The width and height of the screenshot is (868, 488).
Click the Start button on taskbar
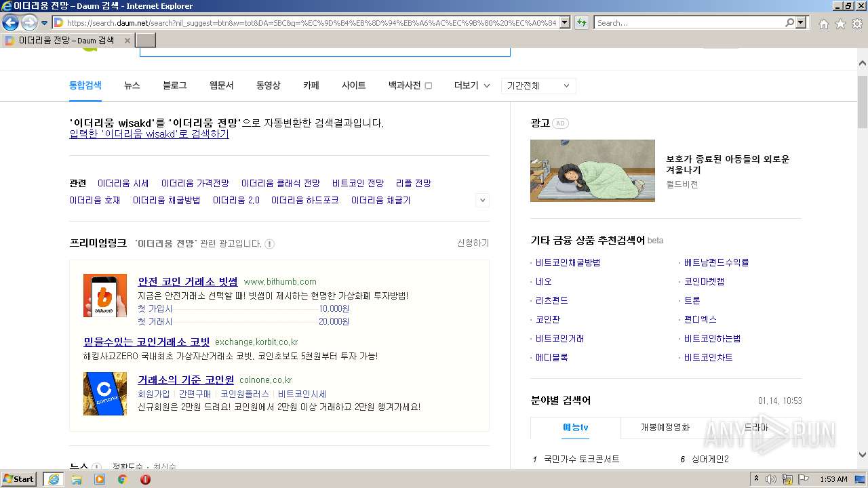click(19, 479)
